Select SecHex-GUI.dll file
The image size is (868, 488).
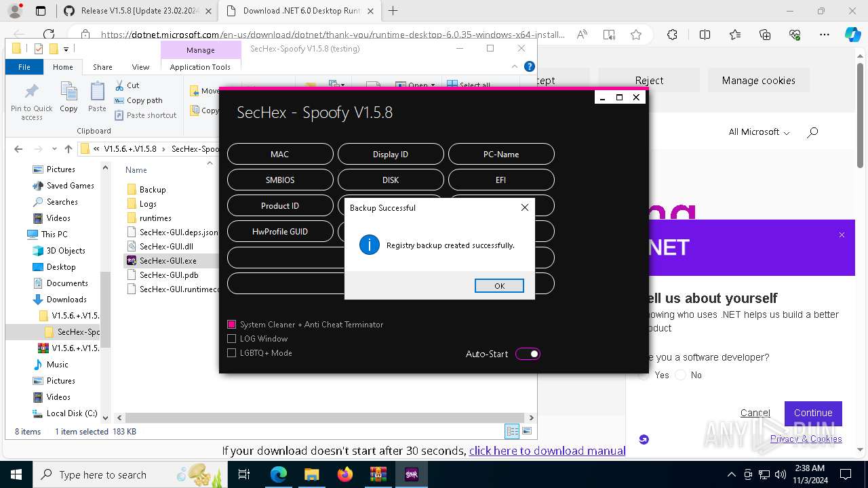pos(166,247)
